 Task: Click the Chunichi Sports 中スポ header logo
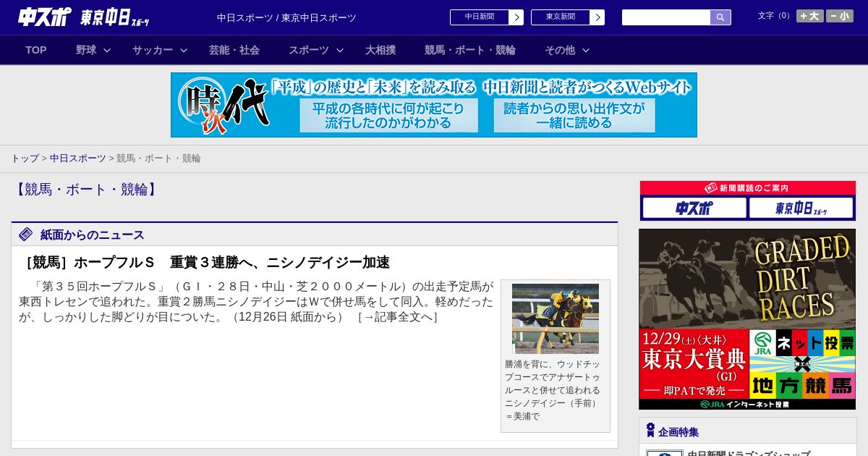coord(45,17)
